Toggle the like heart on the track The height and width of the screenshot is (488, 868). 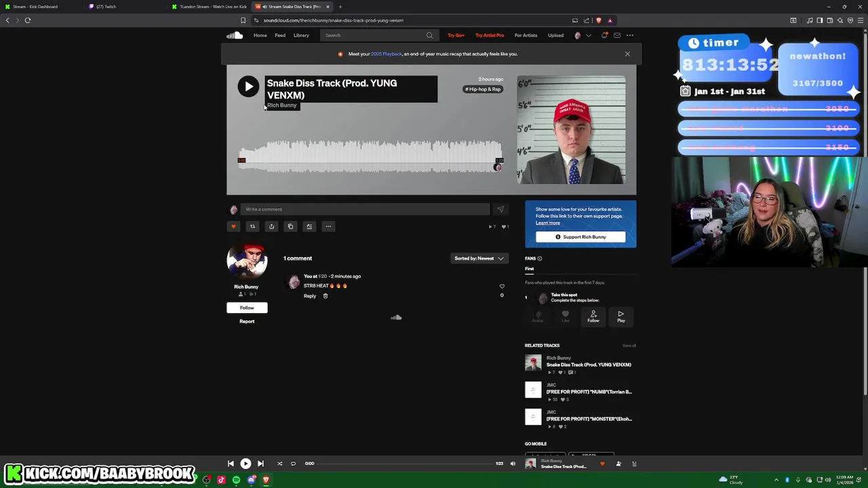click(x=233, y=226)
